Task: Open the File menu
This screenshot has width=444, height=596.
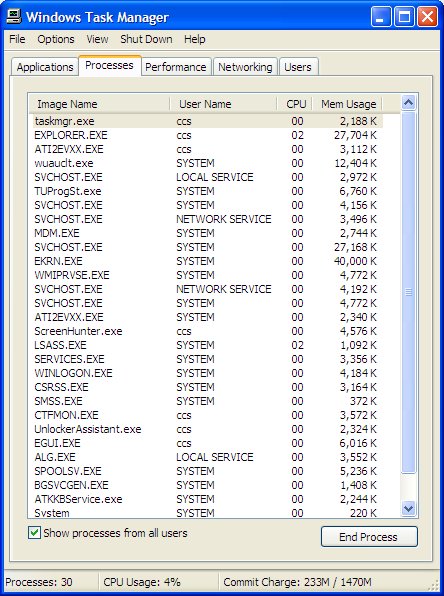Action: click(x=17, y=39)
